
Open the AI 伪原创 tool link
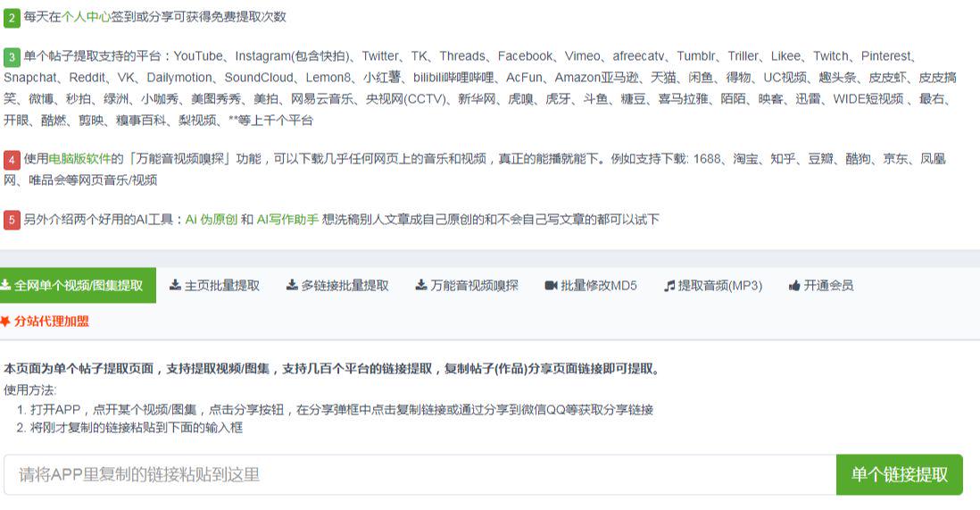pyautogui.click(x=212, y=220)
